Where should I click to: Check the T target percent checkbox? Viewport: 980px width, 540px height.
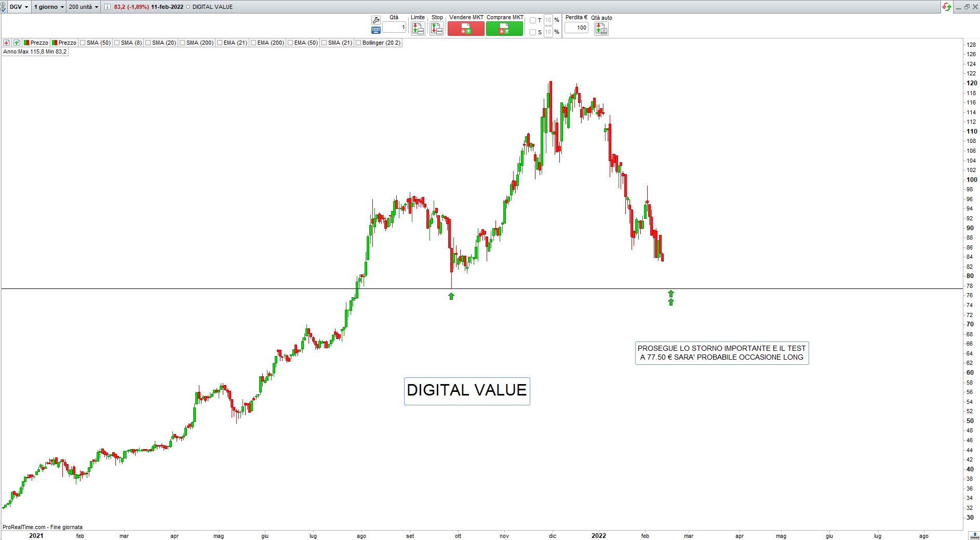(533, 20)
